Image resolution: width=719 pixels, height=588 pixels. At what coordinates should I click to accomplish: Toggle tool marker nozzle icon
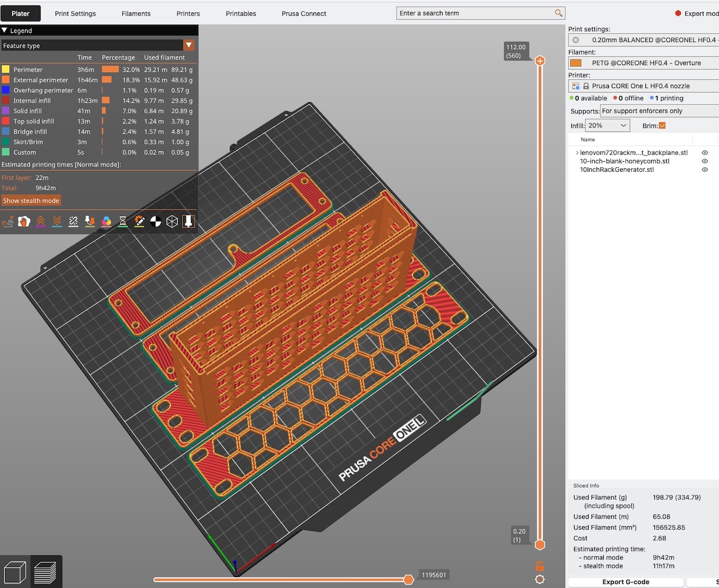(x=188, y=222)
